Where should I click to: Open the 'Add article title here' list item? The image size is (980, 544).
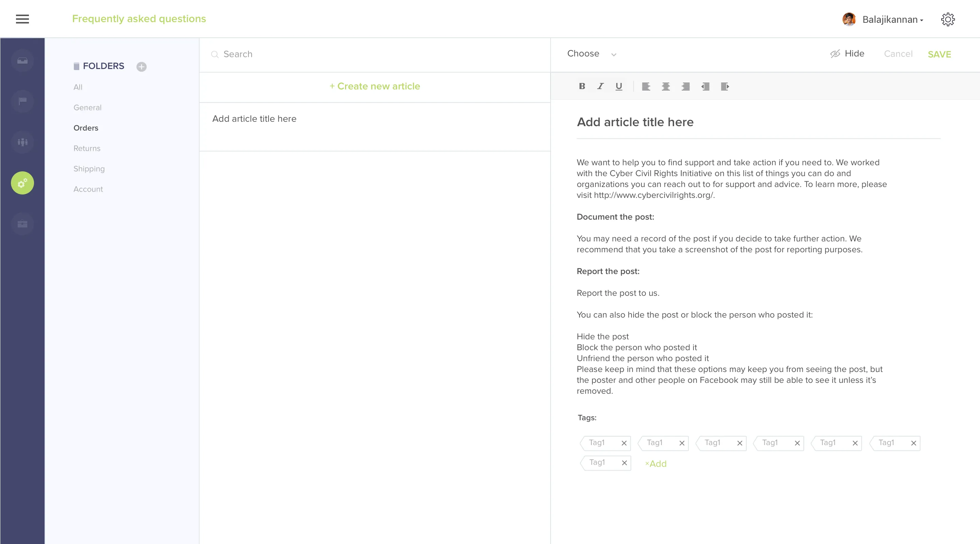(x=375, y=127)
